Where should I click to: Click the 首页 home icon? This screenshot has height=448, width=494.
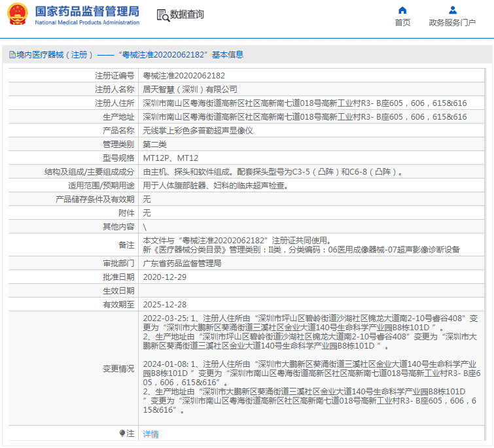[x=402, y=10]
